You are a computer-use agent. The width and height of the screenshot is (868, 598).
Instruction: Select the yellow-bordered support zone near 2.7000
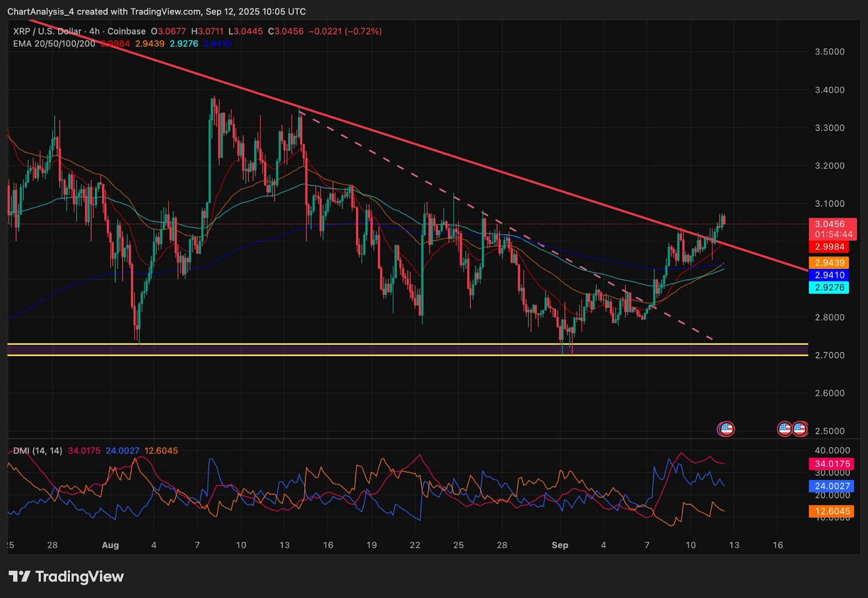click(x=407, y=349)
